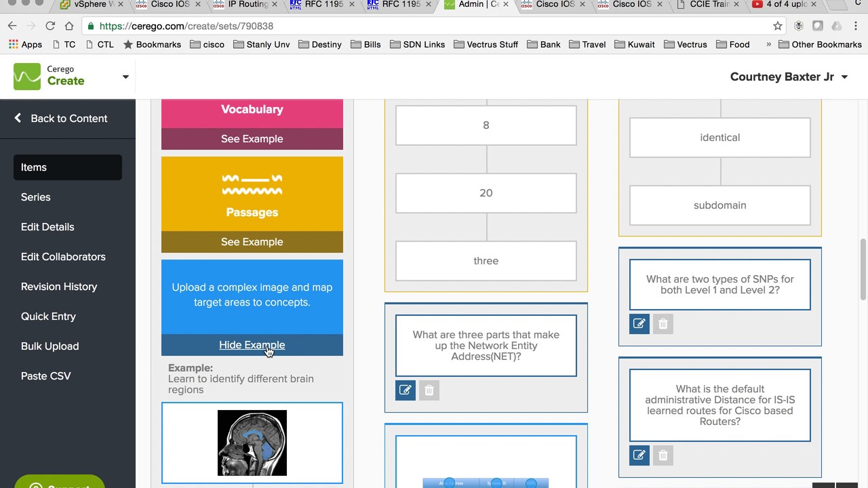This screenshot has height=488, width=868.
Task: Bookmark this page with star icon
Action: point(778,26)
